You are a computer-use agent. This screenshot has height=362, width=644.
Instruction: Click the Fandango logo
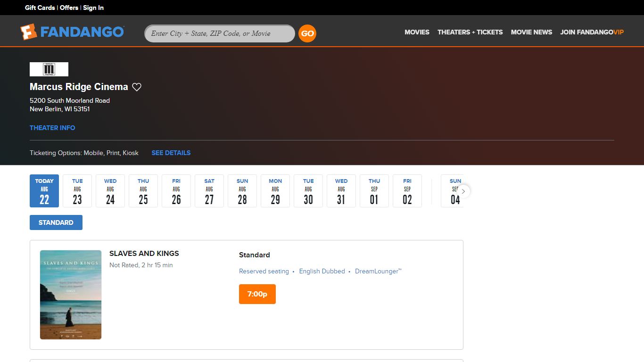pos(72,32)
